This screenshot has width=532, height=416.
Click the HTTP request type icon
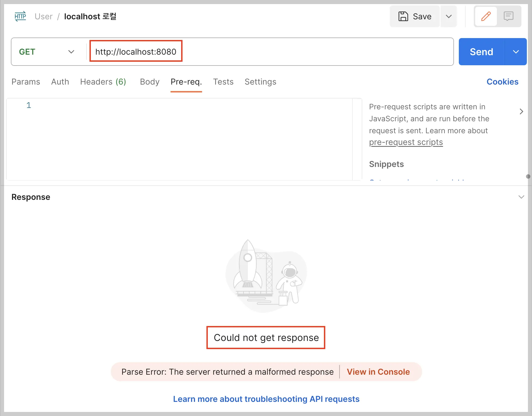[20, 16]
